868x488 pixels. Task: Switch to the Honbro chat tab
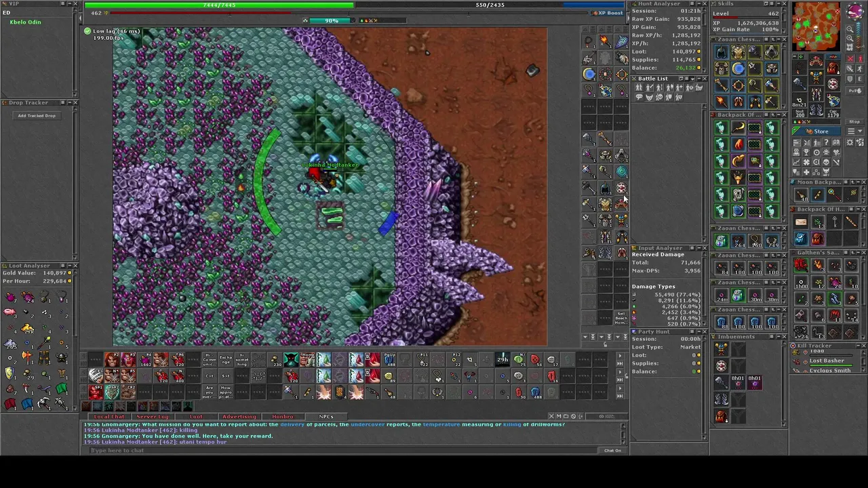283,416
